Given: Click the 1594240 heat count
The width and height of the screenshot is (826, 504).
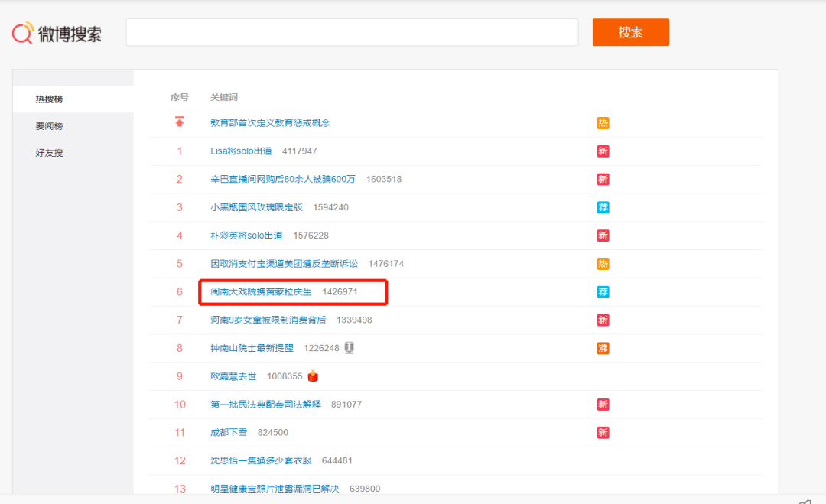Looking at the screenshot, I should click(x=331, y=207).
